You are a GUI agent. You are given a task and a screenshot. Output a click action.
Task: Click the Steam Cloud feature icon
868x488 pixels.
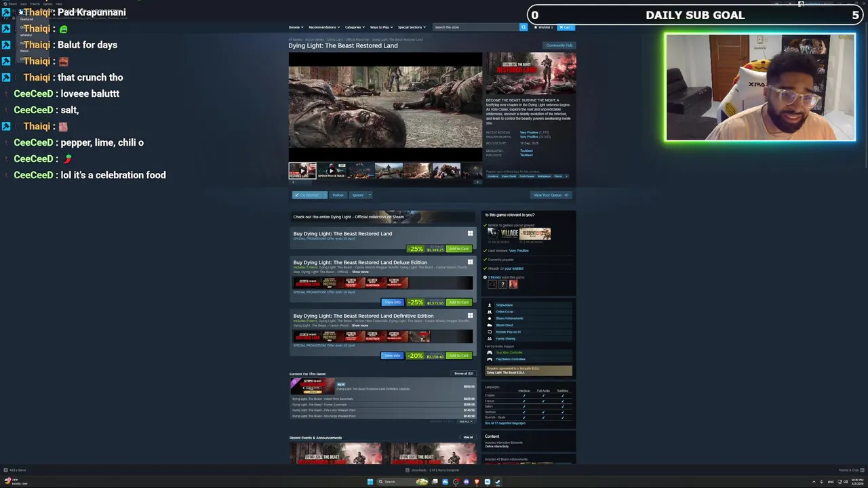click(x=490, y=325)
